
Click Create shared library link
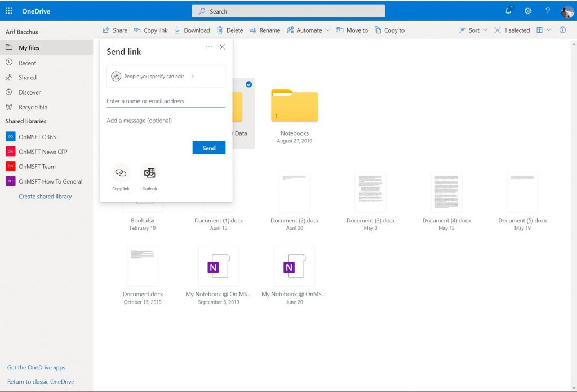pos(45,197)
